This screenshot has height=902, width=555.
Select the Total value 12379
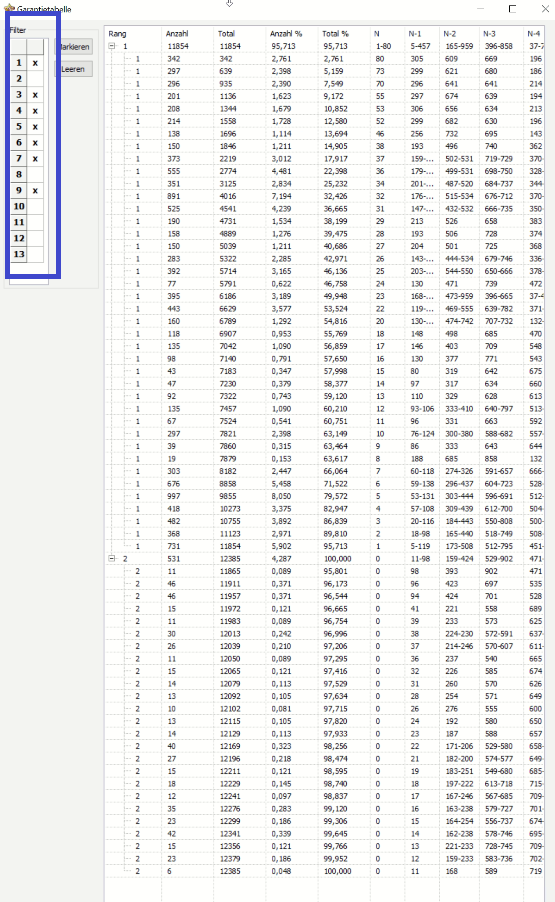(230, 859)
